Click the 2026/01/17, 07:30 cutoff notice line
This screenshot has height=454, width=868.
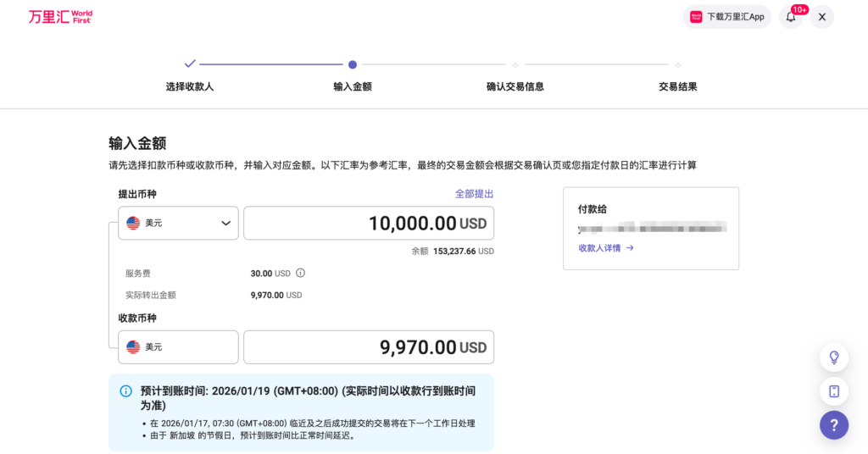pos(312,423)
